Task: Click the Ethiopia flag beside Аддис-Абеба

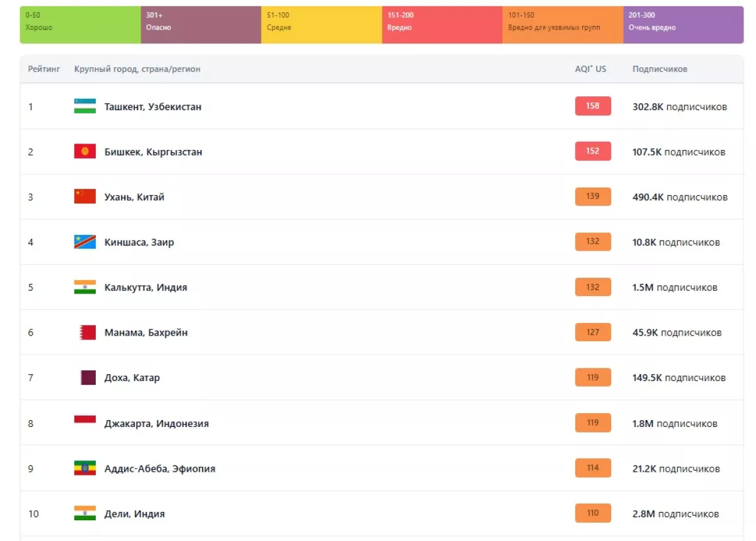Action: [85, 469]
